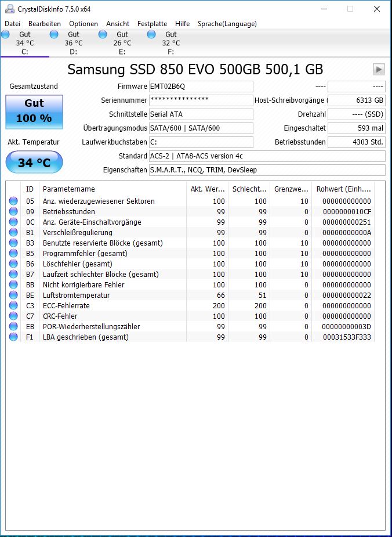
Task: Click status orb for POR-Wiederherstellungszähler row
Action: pyautogui.click(x=13, y=326)
